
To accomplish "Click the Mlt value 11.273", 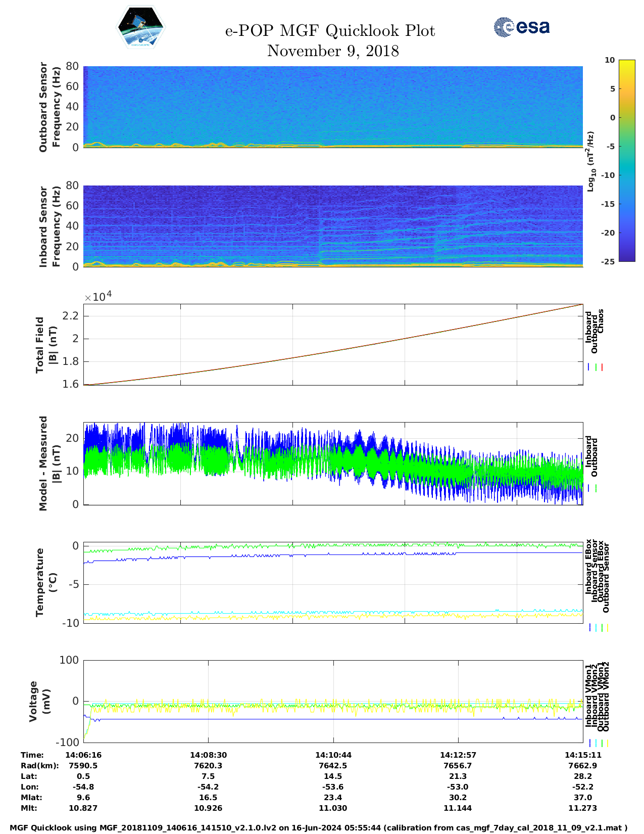I will 582,808.
